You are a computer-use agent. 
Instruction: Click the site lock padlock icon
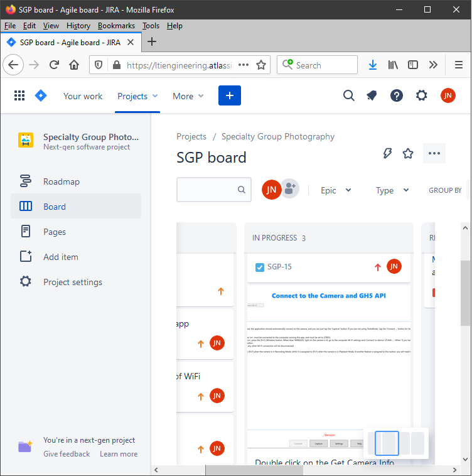tap(117, 65)
